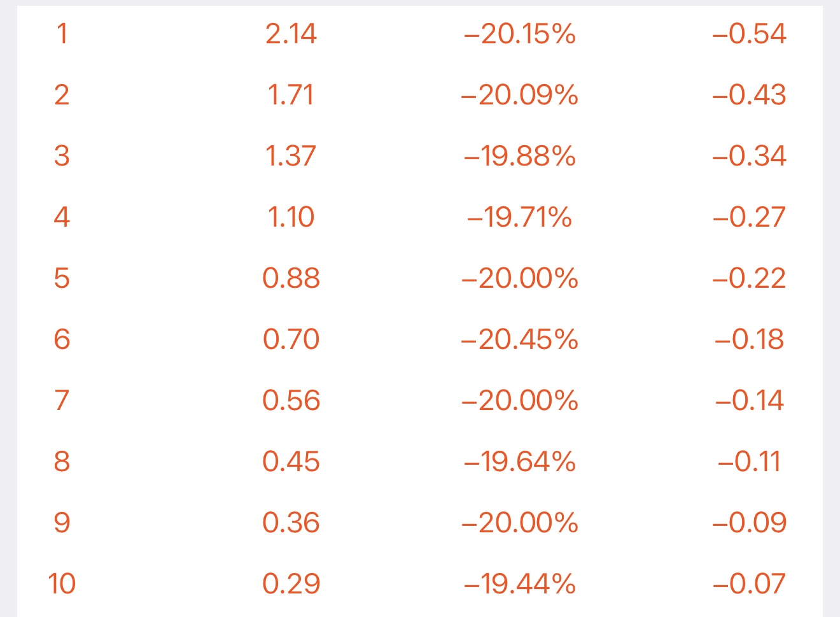Choose row 4 value 1.10
The height and width of the screenshot is (617, 840).
pyautogui.click(x=291, y=217)
